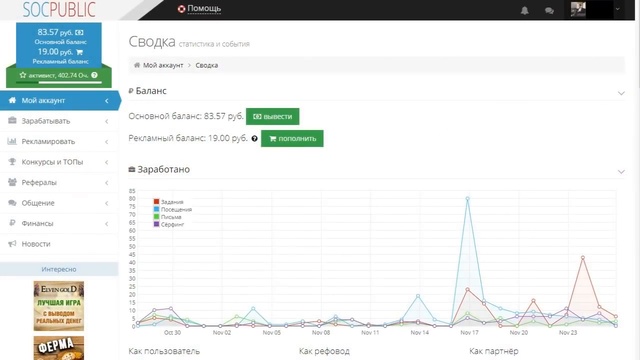
Task: Expand the user profile dropdown arrow
Action: (x=618, y=9)
